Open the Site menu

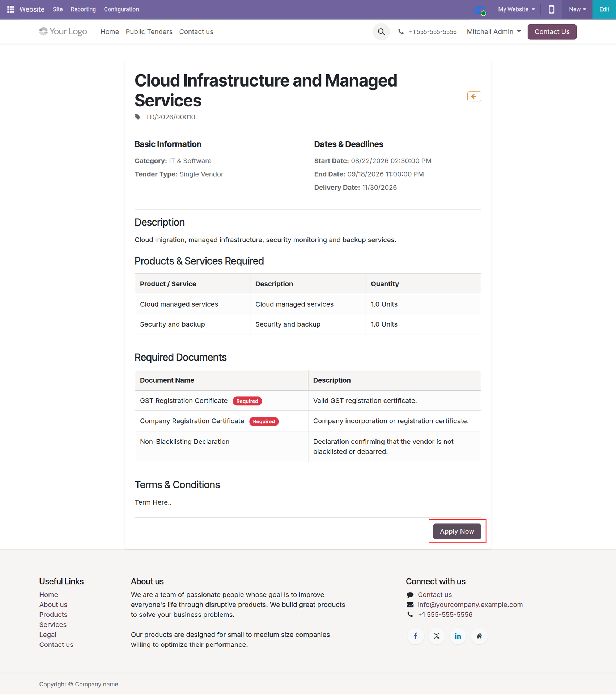click(x=58, y=9)
